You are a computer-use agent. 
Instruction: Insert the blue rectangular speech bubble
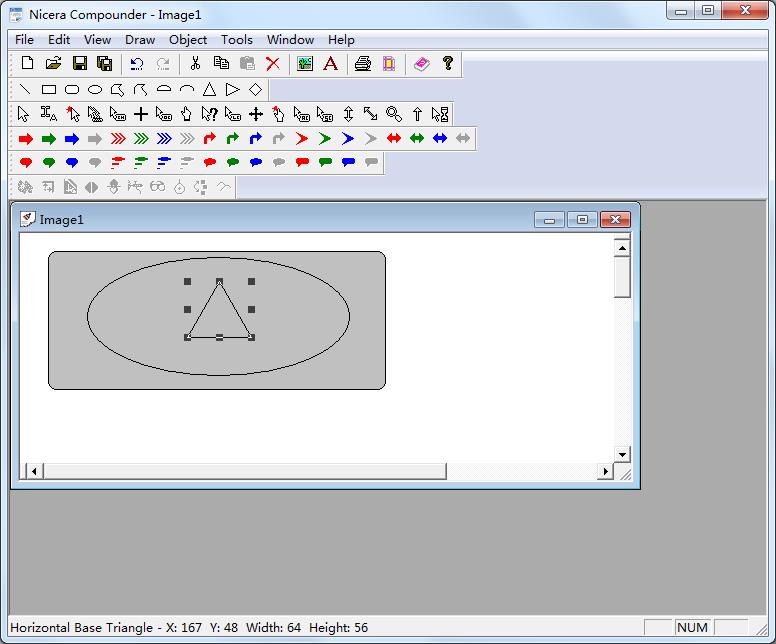[x=348, y=162]
